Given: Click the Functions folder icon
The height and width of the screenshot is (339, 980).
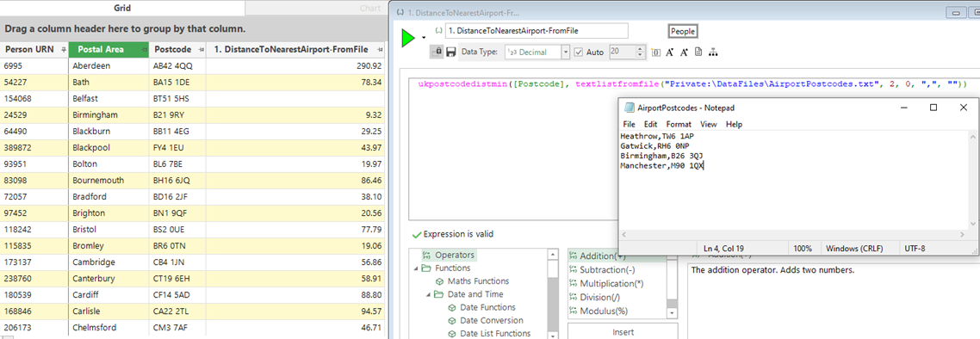Looking at the screenshot, I should coord(425,268).
